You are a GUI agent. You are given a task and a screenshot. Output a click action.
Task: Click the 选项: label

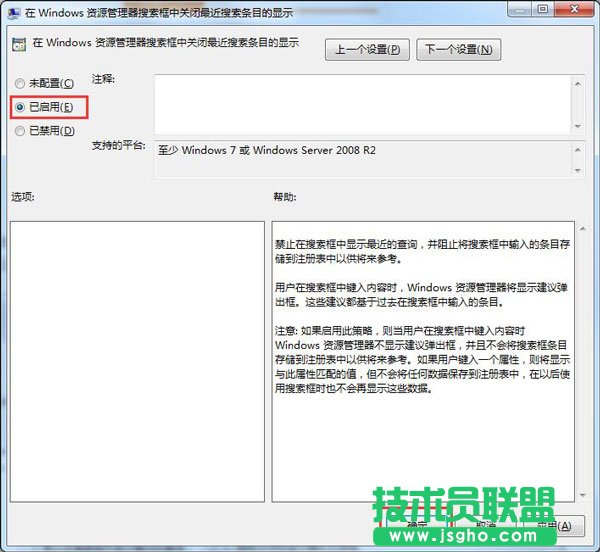point(23,197)
